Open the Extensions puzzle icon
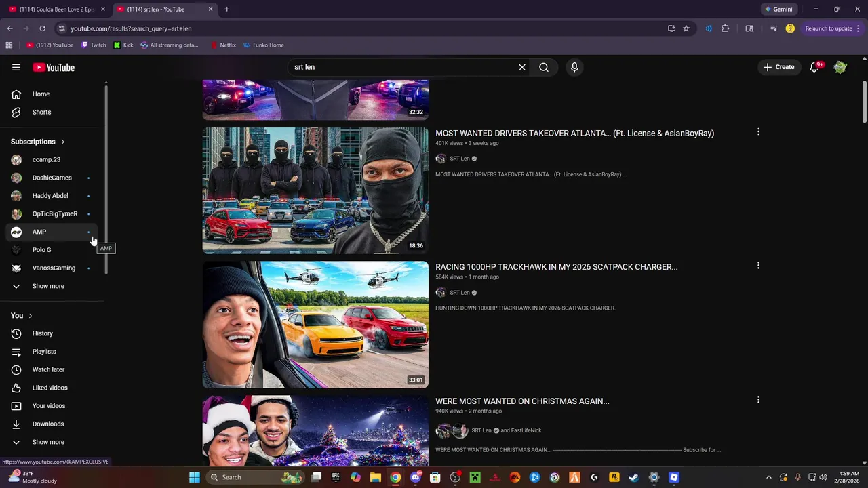Image resolution: width=868 pixels, height=488 pixels. [x=725, y=28]
